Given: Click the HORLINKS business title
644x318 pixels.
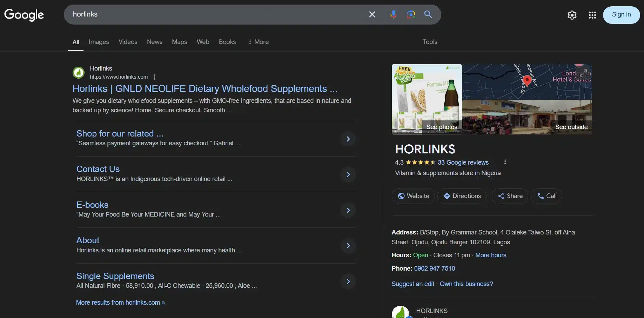Looking at the screenshot, I should tap(425, 149).
